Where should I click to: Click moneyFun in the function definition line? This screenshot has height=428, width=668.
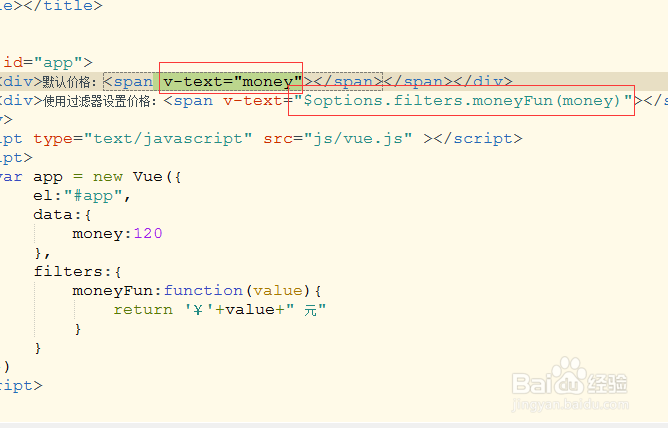point(112,290)
